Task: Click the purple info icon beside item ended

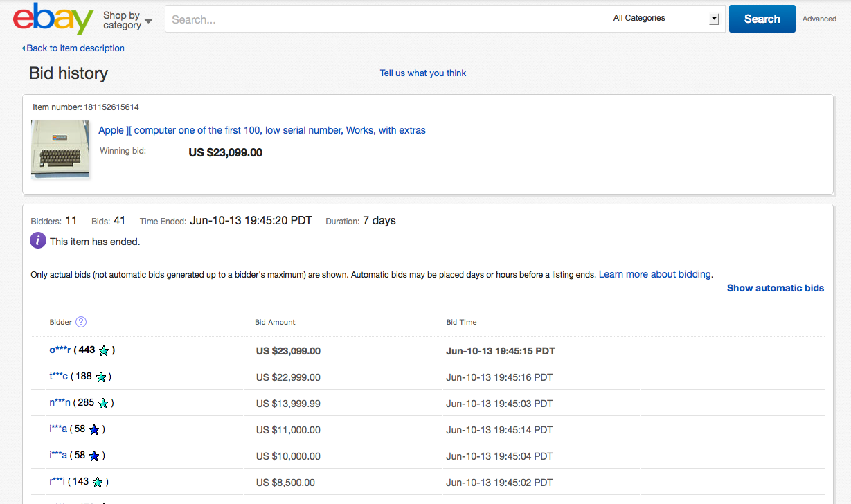Action: (38, 241)
